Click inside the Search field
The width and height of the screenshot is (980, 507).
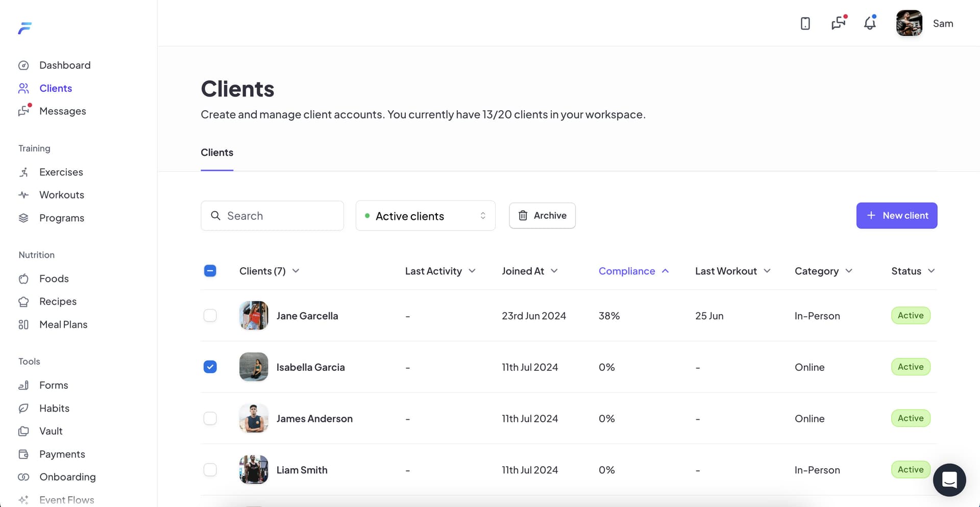[272, 215]
